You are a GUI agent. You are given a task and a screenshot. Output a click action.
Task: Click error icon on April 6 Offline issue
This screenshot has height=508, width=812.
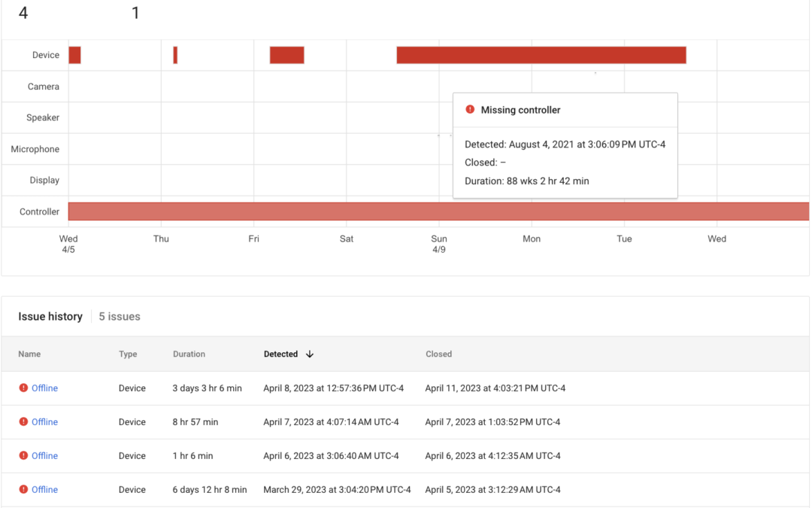click(23, 455)
